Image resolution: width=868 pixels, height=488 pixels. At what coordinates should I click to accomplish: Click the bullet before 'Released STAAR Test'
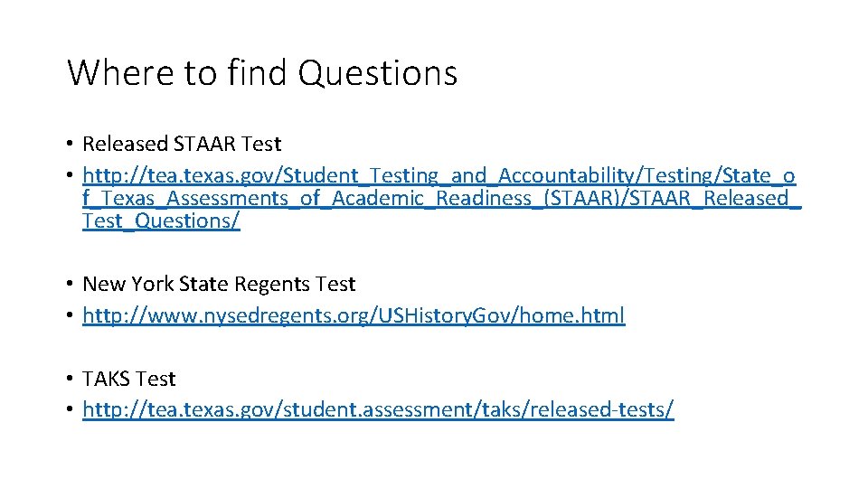tap(70, 145)
